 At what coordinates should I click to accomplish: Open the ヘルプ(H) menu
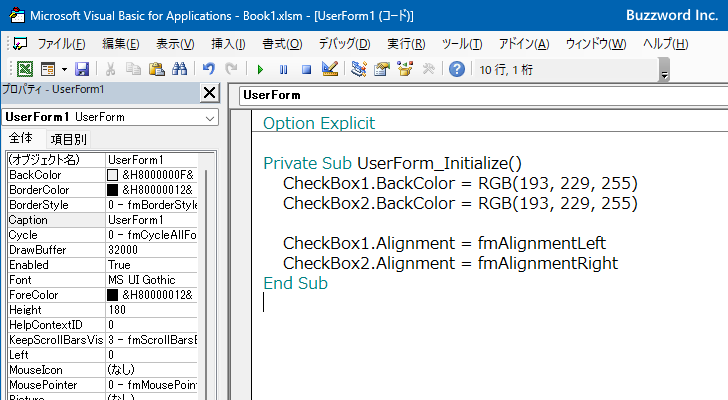coord(665,44)
